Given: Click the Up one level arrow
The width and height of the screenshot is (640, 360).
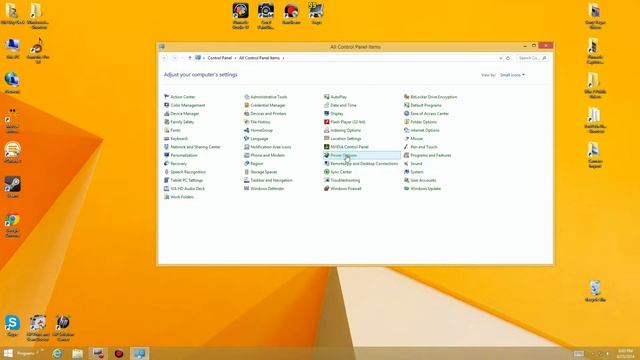Looking at the screenshot, I should pyautogui.click(x=190, y=58).
